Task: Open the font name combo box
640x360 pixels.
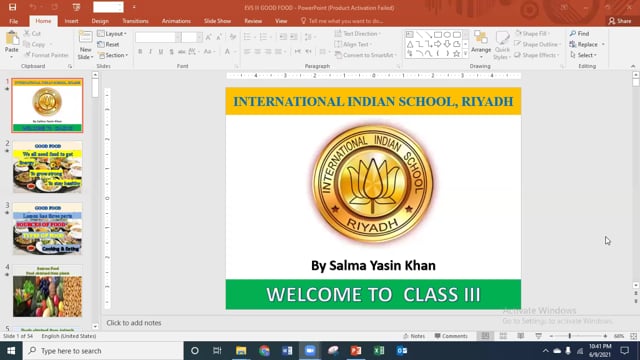Action: [158, 37]
